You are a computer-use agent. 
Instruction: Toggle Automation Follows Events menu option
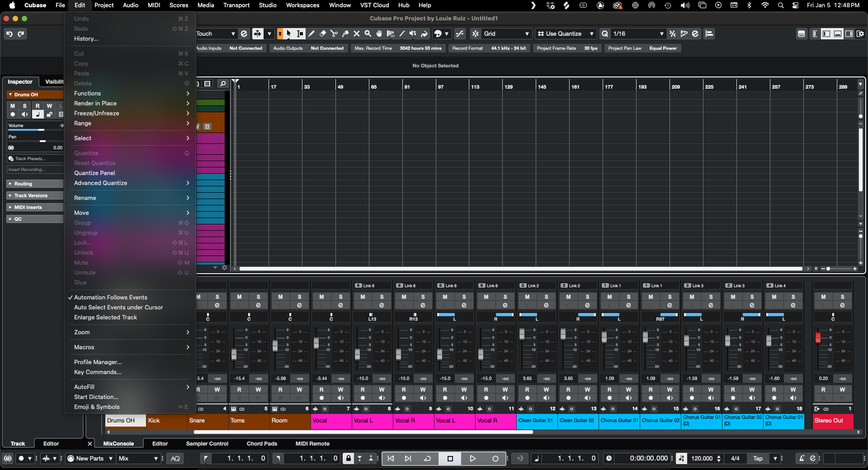click(111, 298)
